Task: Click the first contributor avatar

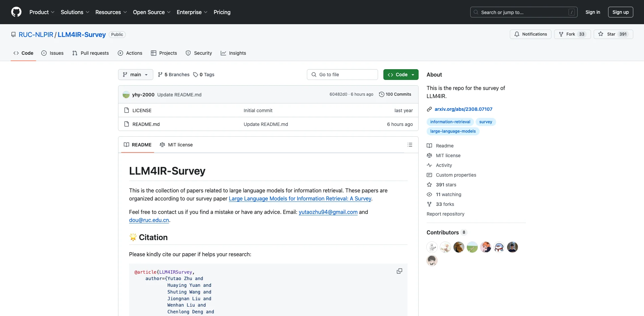Action: [x=432, y=247]
